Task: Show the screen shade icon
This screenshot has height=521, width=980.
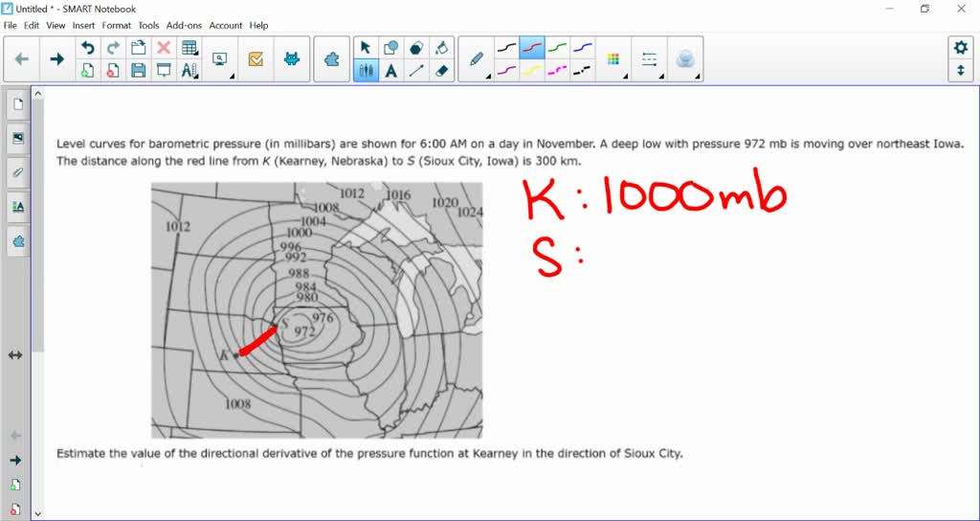Action: click(x=164, y=70)
